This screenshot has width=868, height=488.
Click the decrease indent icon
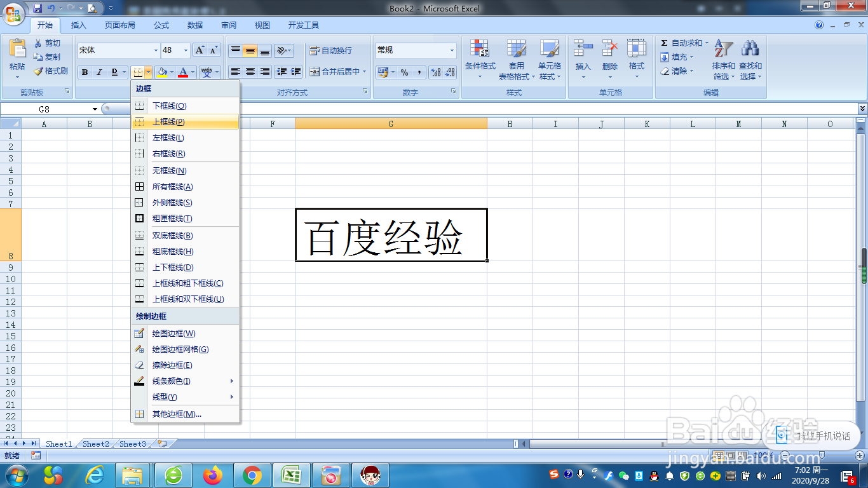281,72
